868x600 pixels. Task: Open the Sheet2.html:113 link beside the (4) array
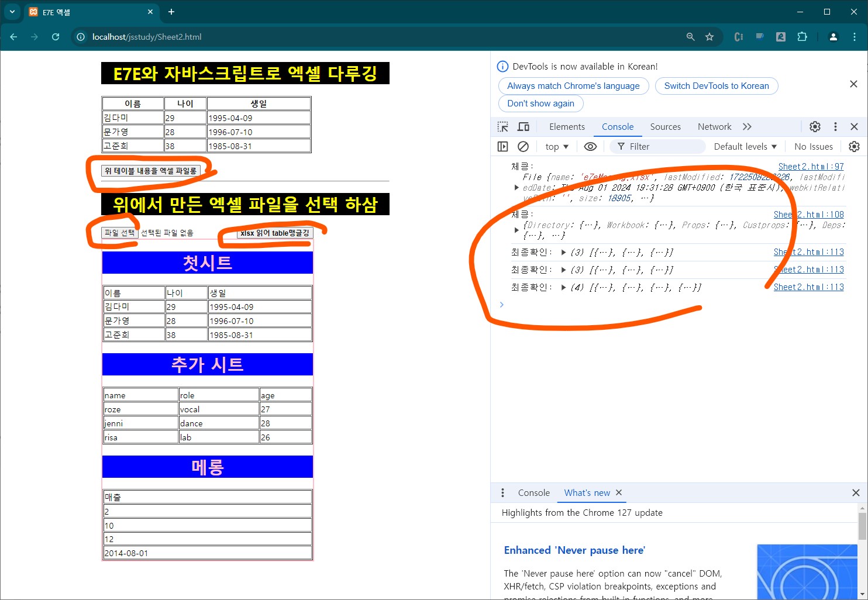(808, 287)
